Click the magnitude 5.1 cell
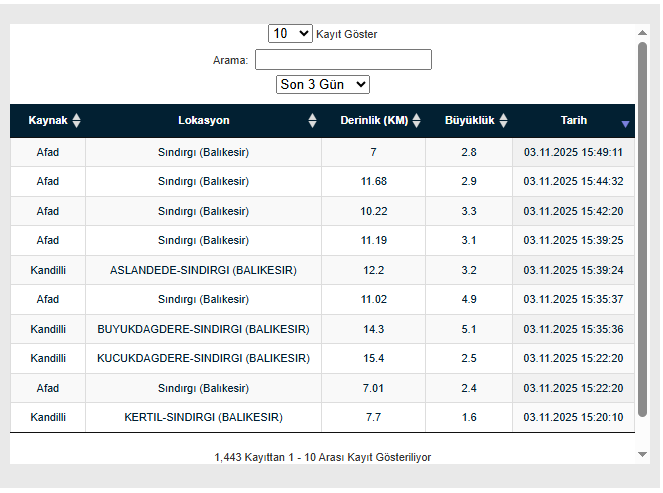This screenshot has width=663, height=493. 468,329
